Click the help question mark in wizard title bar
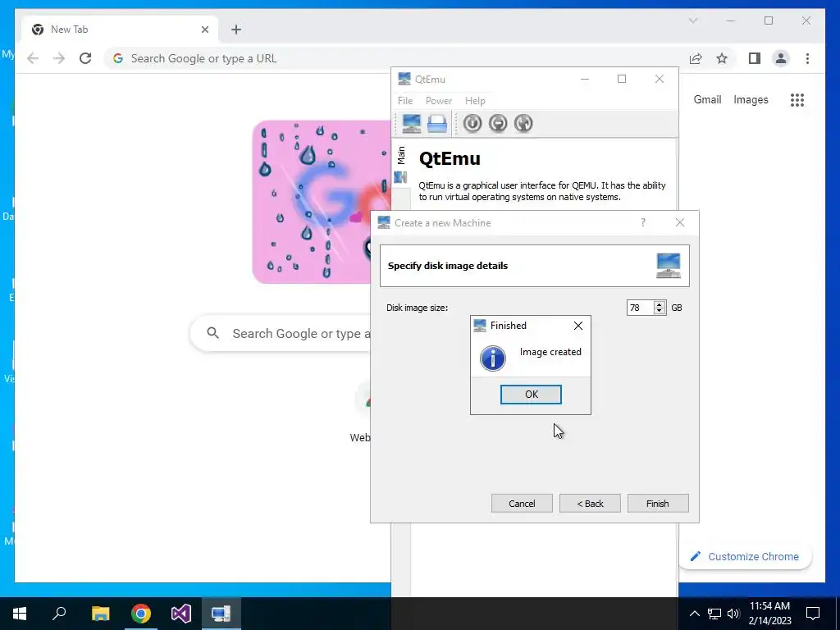The height and width of the screenshot is (630, 840). pos(643,222)
